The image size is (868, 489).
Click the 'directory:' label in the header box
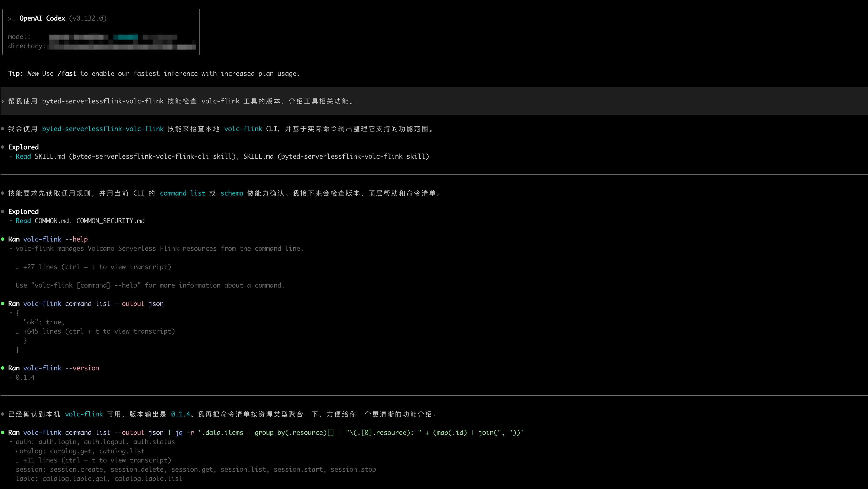point(27,46)
